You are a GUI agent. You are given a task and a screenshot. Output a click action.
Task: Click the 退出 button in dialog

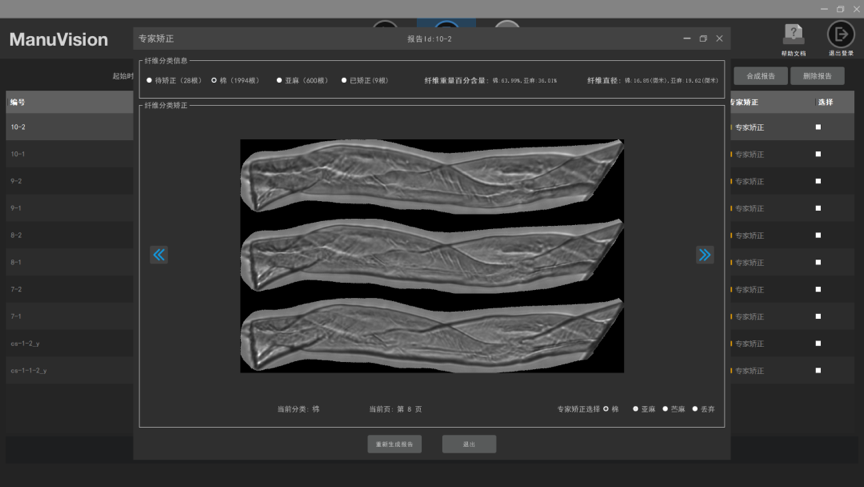click(469, 444)
